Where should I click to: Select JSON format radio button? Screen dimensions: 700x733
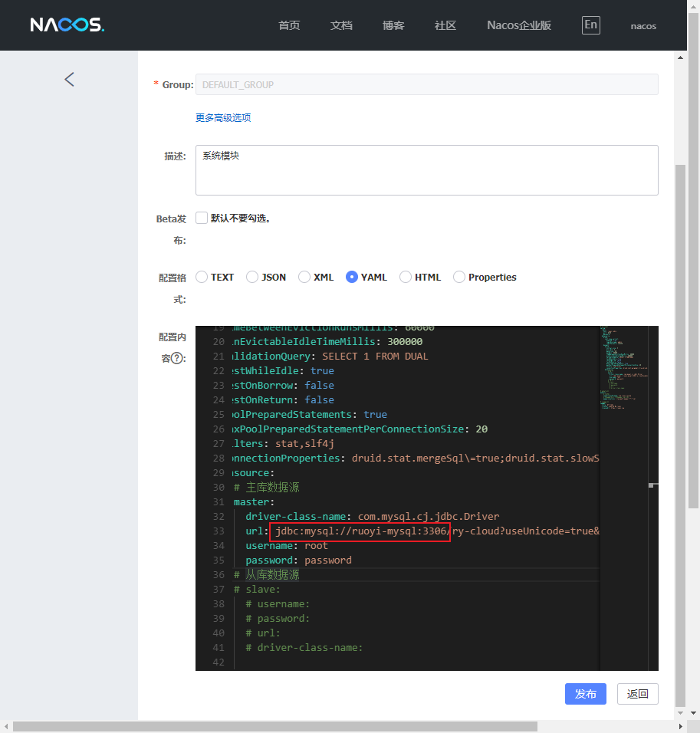point(252,277)
